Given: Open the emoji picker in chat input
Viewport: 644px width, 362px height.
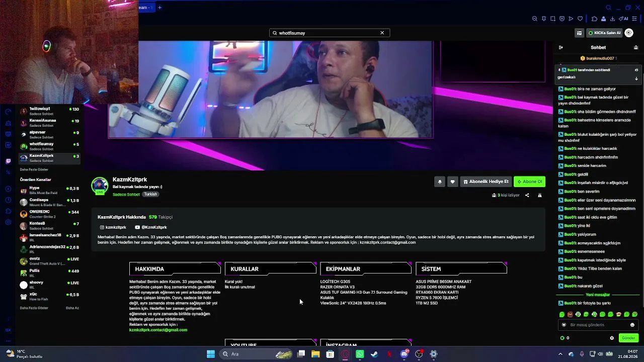Looking at the screenshot, I should [632, 325].
